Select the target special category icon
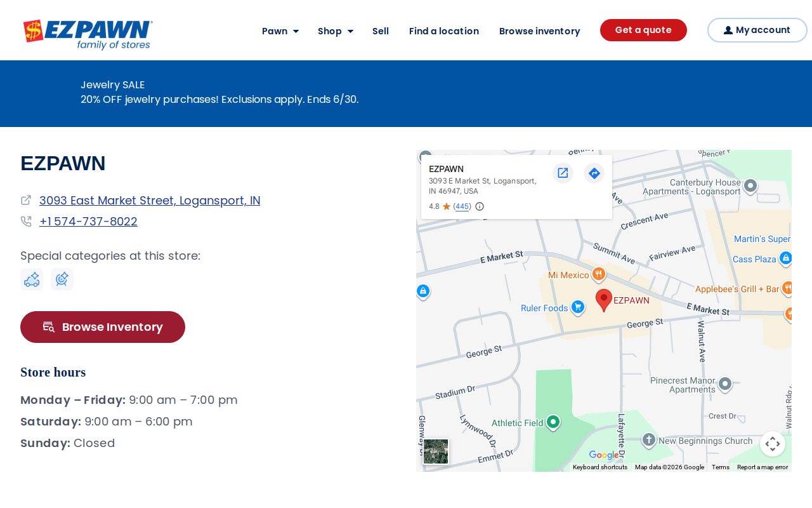812x508 pixels. pos(62,279)
